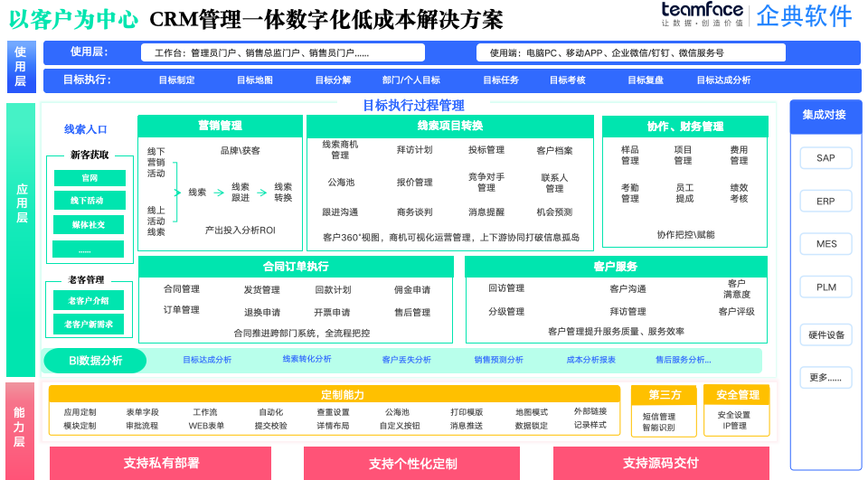Viewport: 868px width, 480px height.
Task: Click the 老客户介绍 button
Action: pyautogui.click(x=89, y=301)
